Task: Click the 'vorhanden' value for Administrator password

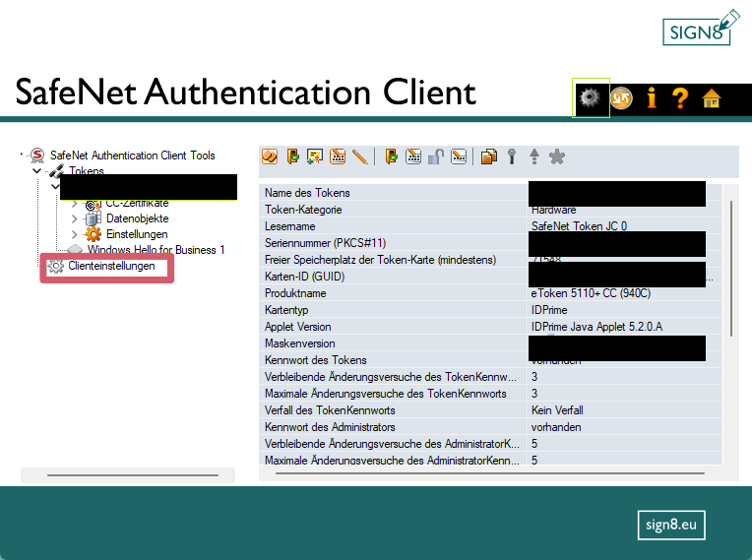Action: pyautogui.click(x=556, y=427)
